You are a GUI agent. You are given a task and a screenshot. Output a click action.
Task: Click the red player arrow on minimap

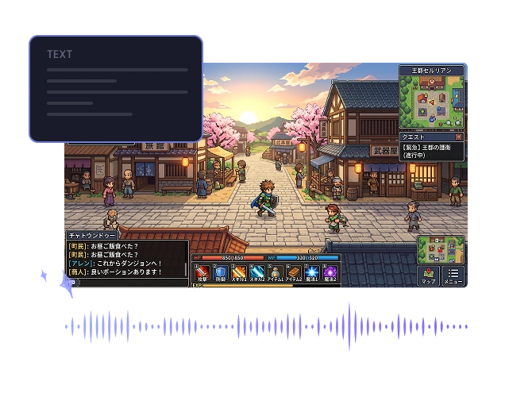(432, 102)
